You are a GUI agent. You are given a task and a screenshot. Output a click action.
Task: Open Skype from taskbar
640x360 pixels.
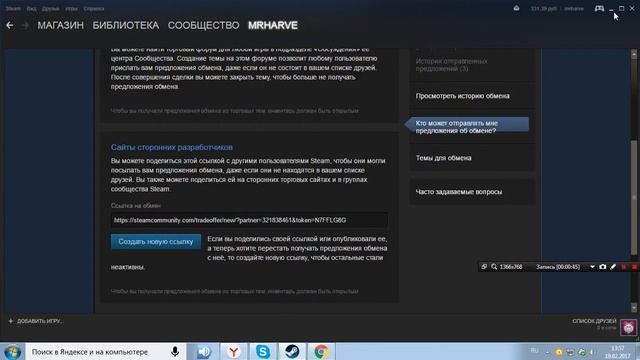tap(263, 352)
